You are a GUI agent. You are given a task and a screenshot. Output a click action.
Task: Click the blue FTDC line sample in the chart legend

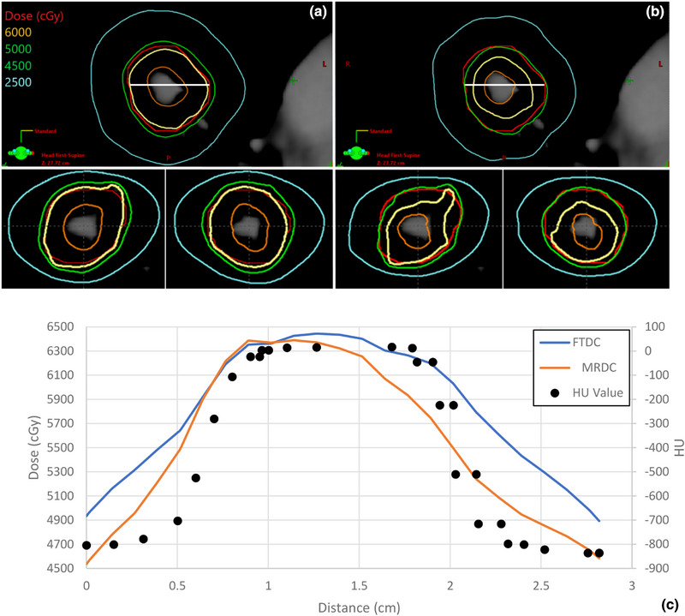tap(555, 343)
